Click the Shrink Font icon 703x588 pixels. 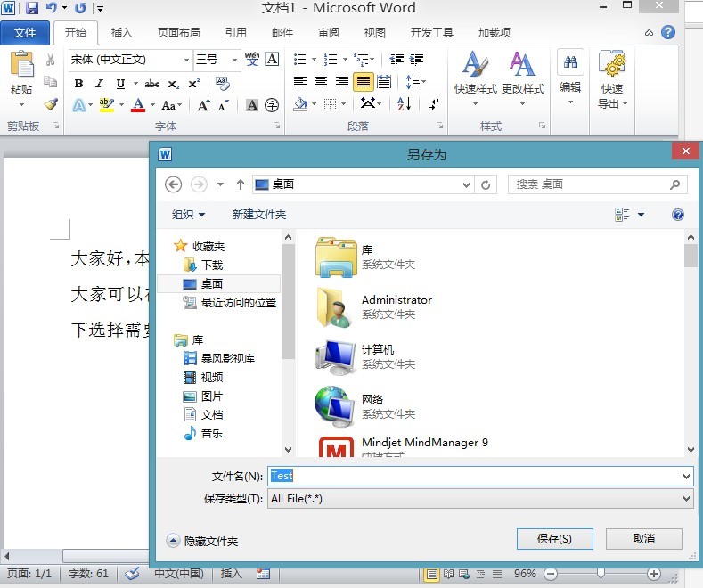[x=223, y=105]
